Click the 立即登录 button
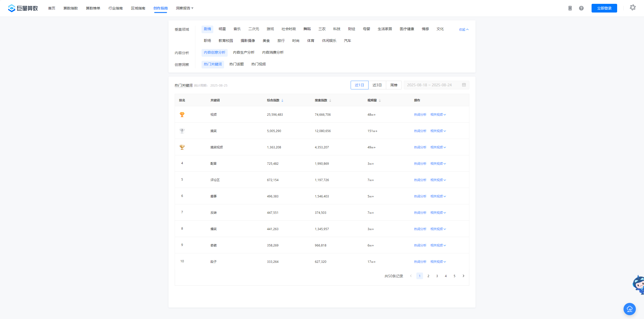644x319 pixels. click(604, 8)
